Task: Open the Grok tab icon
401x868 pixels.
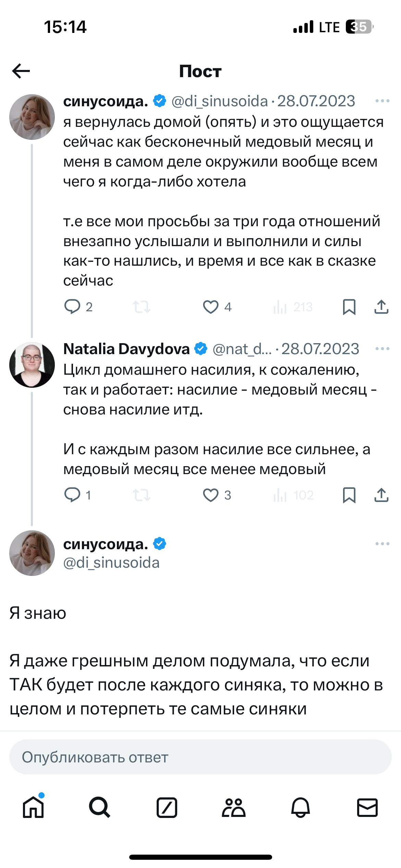Action: 167,808
